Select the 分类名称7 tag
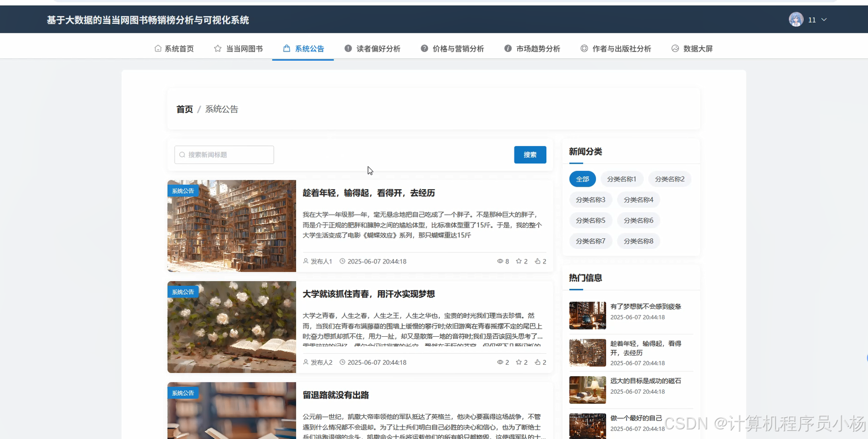The width and height of the screenshot is (868, 439). click(591, 241)
